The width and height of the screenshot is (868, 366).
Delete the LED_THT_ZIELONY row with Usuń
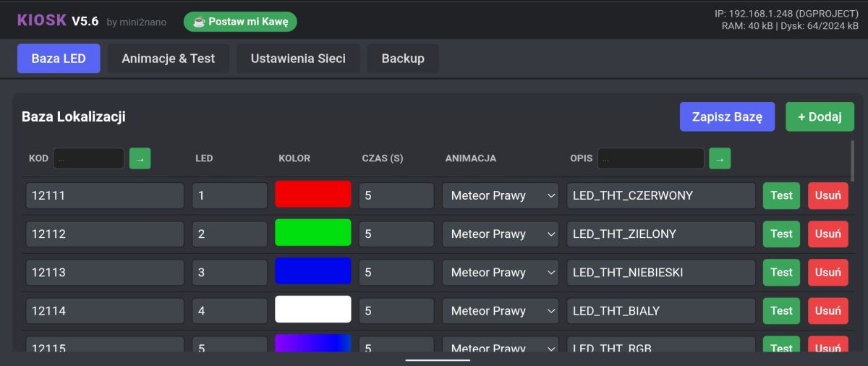point(827,234)
